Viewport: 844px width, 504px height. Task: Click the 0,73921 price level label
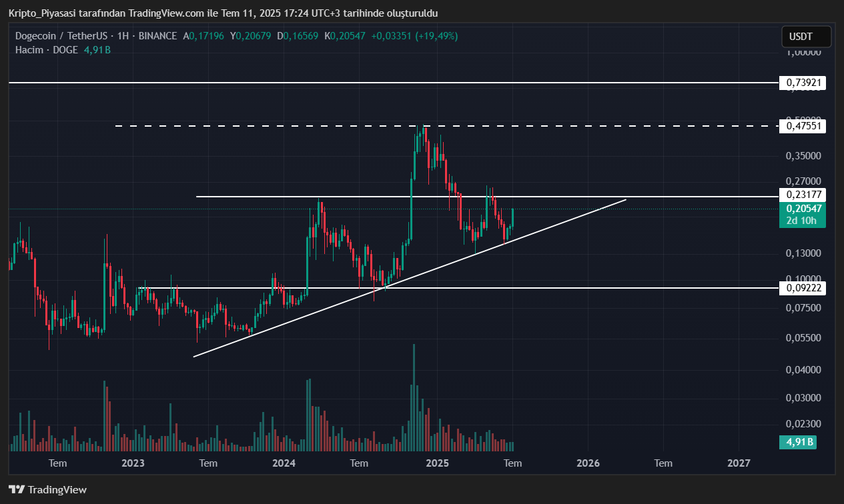coord(803,83)
